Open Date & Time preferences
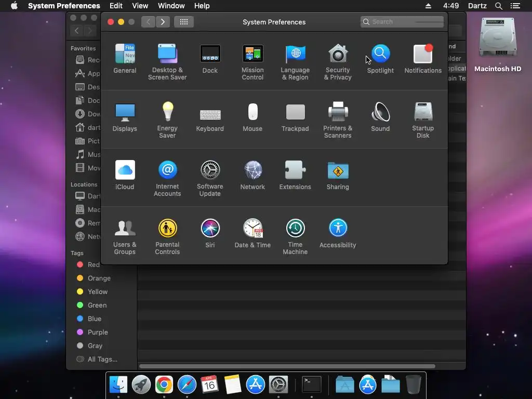This screenshot has height=399, width=532. [x=252, y=233]
